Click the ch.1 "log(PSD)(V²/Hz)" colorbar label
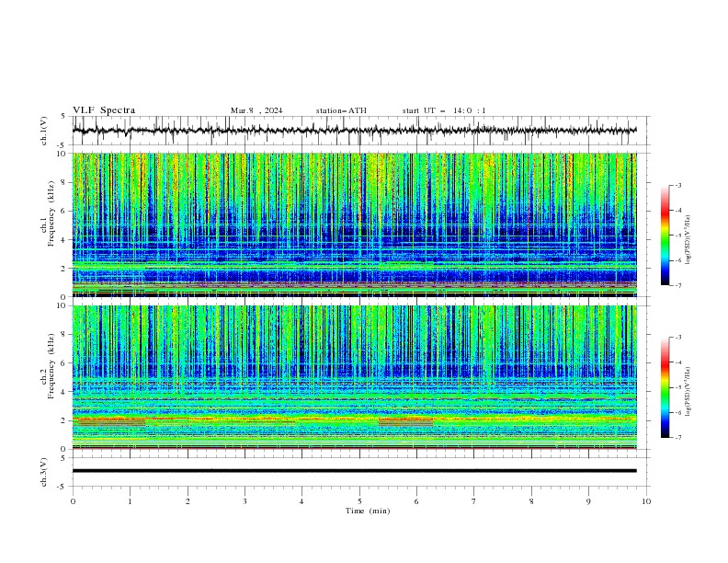Viewport: 728px width, 563px height. click(x=688, y=240)
